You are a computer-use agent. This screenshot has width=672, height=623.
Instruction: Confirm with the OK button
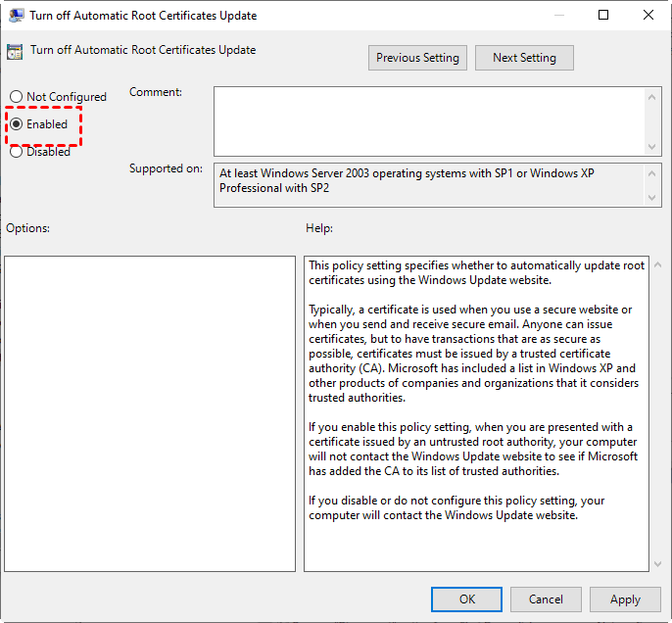tap(466, 599)
